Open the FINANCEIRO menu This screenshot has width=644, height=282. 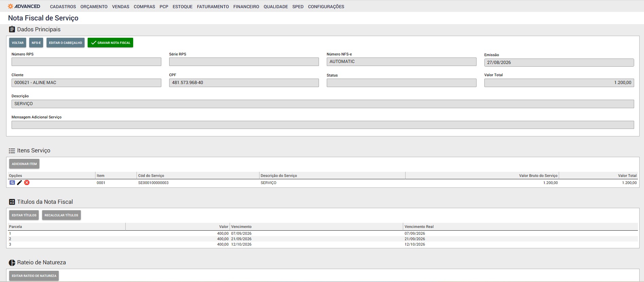(246, 7)
